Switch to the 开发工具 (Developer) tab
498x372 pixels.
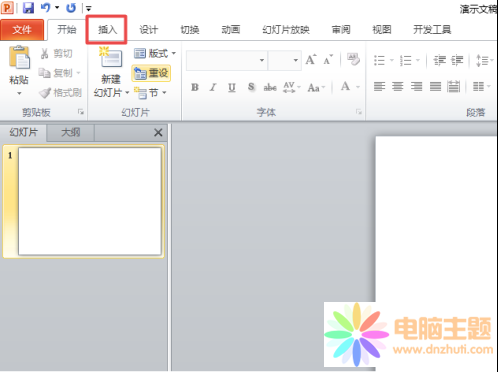[x=432, y=30]
